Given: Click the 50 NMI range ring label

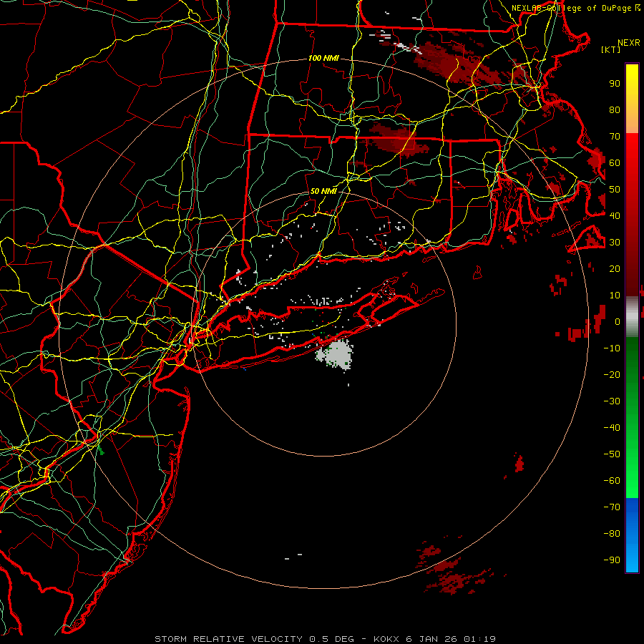Looking at the screenshot, I should [323, 191].
